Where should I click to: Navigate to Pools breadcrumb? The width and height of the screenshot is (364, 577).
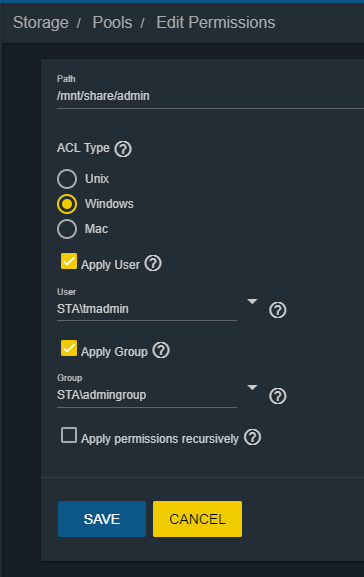[x=112, y=22]
